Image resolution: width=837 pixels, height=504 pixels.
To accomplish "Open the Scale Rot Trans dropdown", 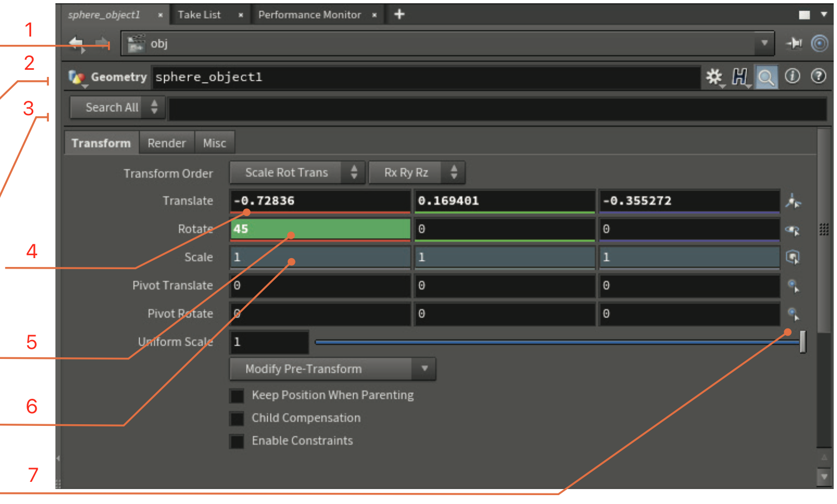I will point(297,173).
